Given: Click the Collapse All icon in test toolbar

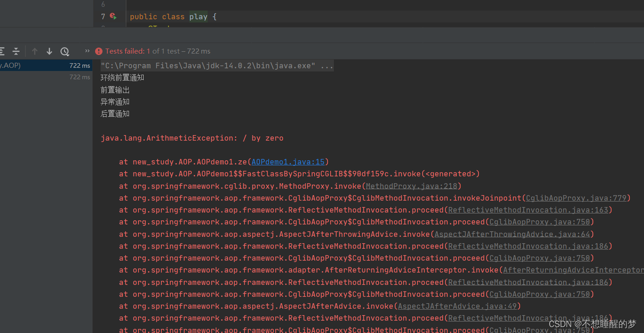Looking at the screenshot, I should tap(16, 51).
